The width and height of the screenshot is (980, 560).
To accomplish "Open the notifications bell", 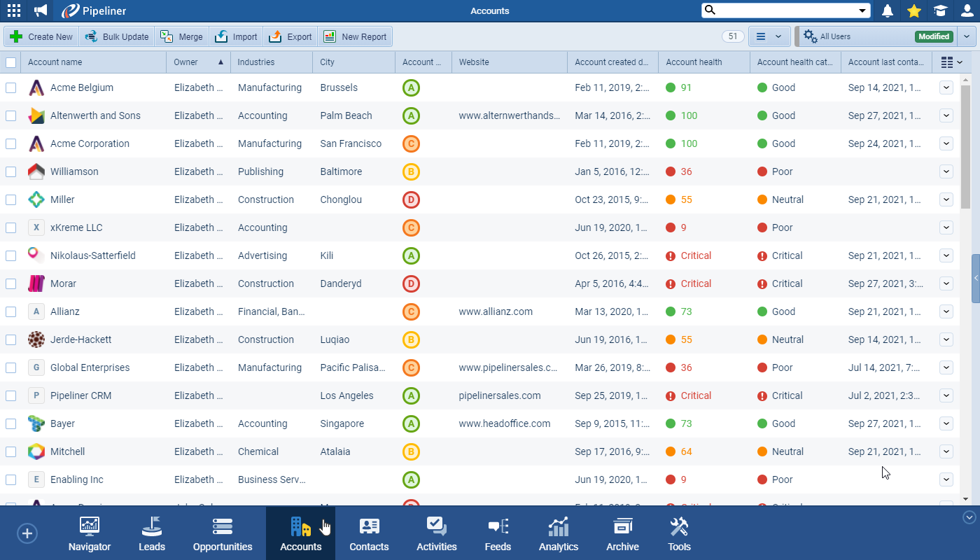I will [x=888, y=10].
